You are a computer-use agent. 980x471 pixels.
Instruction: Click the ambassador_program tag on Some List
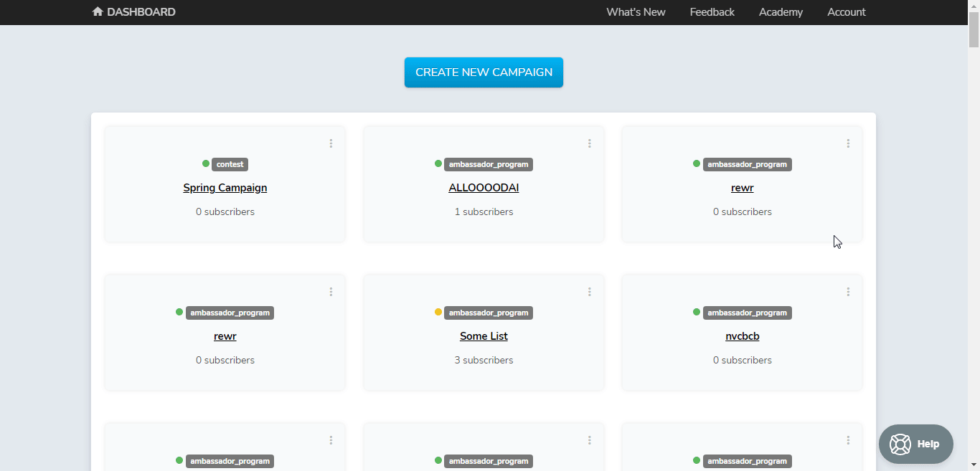[x=489, y=313]
